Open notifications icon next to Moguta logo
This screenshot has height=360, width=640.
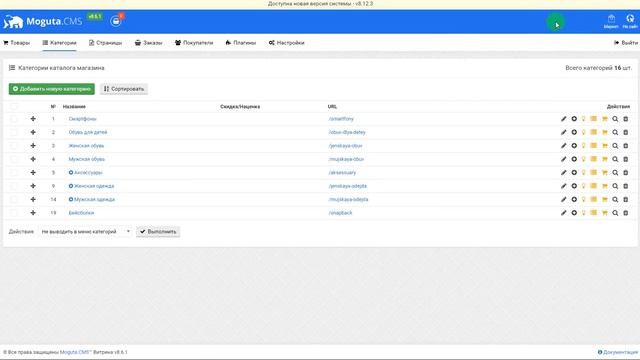(116, 20)
